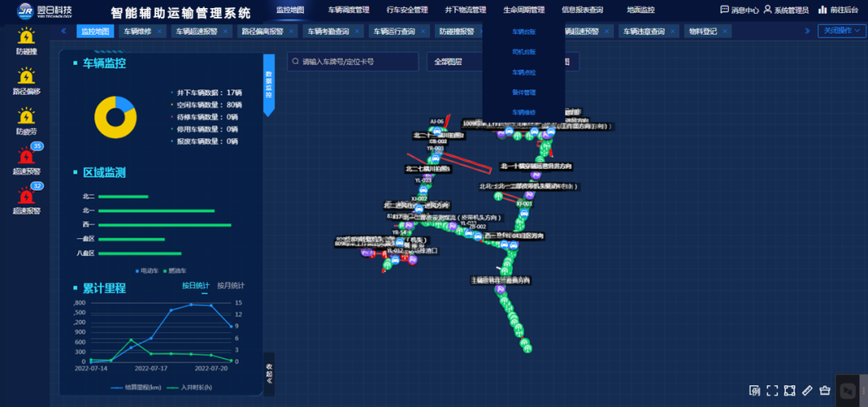Click the clear map brush icon
868x407 pixels.
(825, 390)
